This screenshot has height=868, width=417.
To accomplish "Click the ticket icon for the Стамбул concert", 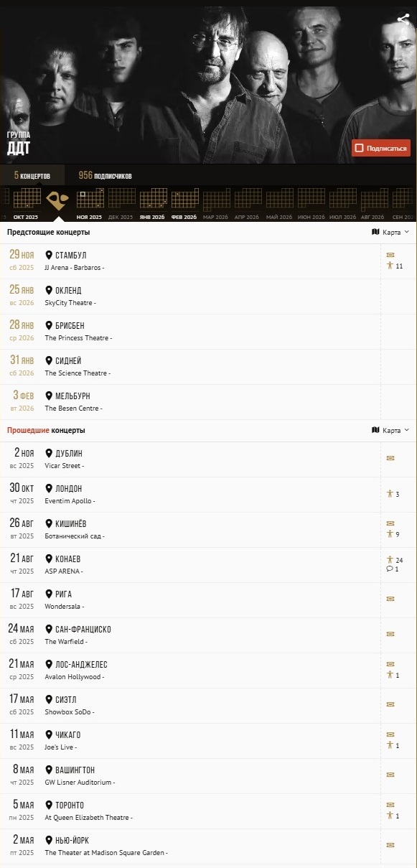I will tap(390, 255).
